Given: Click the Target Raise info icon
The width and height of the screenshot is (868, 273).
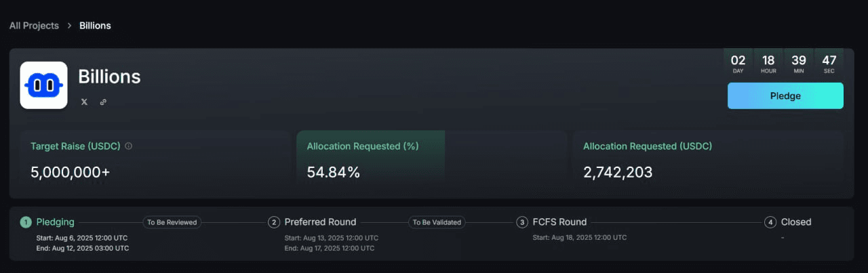Looking at the screenshot, I should point(129,146).
